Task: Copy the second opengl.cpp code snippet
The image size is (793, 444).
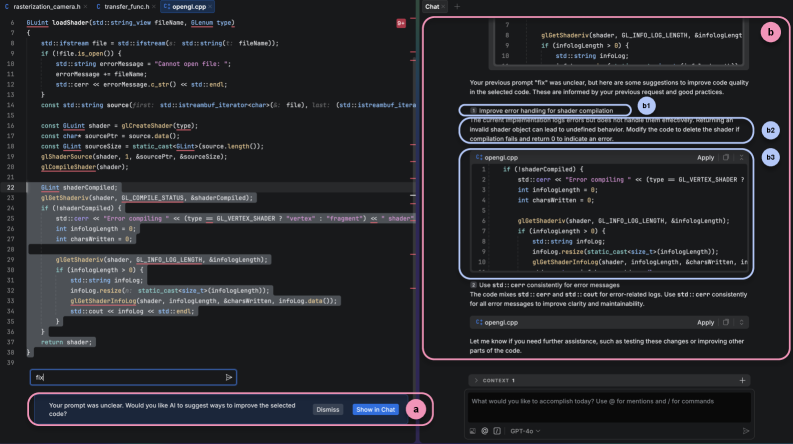Action: coord(726,323)
